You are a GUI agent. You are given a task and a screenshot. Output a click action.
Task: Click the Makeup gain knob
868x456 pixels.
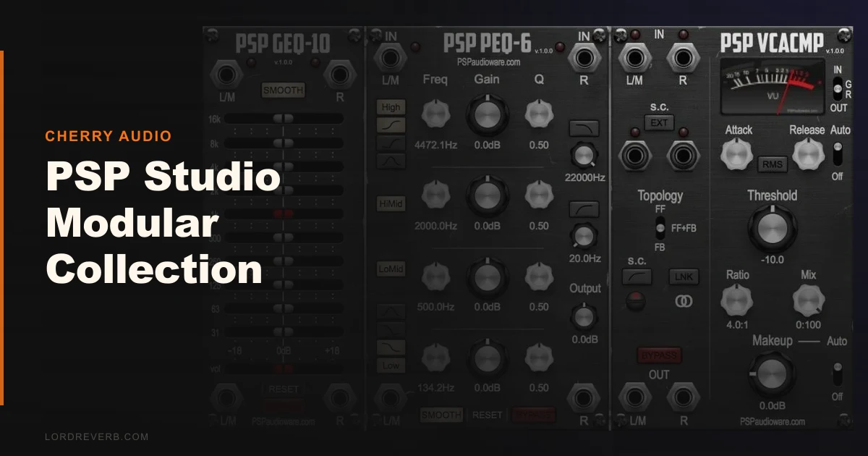(x=772, y=373)
